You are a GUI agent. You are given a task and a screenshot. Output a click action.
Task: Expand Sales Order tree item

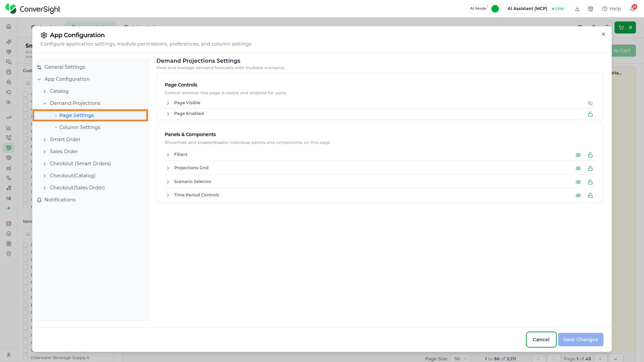(x=45, y=152)
